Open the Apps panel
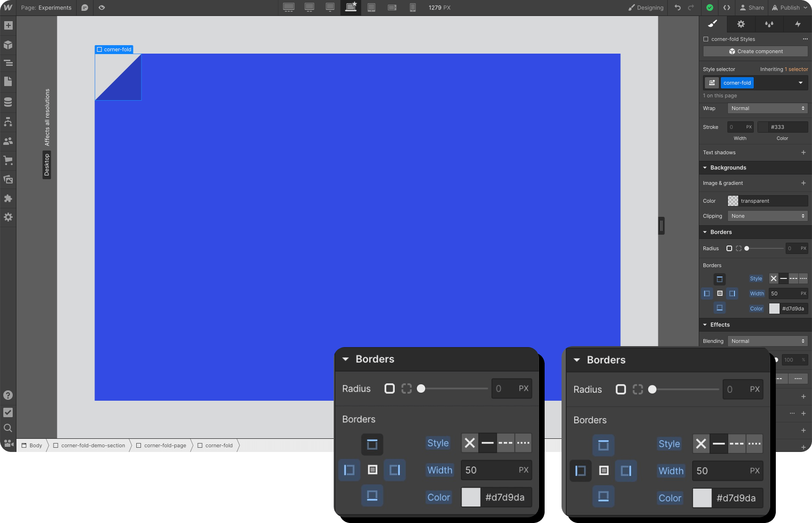The image size is (812, 523). click(x=8, y=198)
